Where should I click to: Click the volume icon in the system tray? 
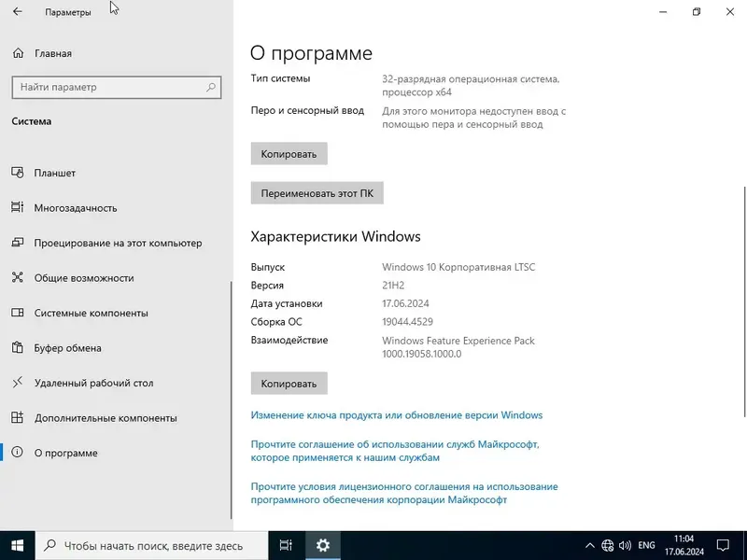[624, 544]
